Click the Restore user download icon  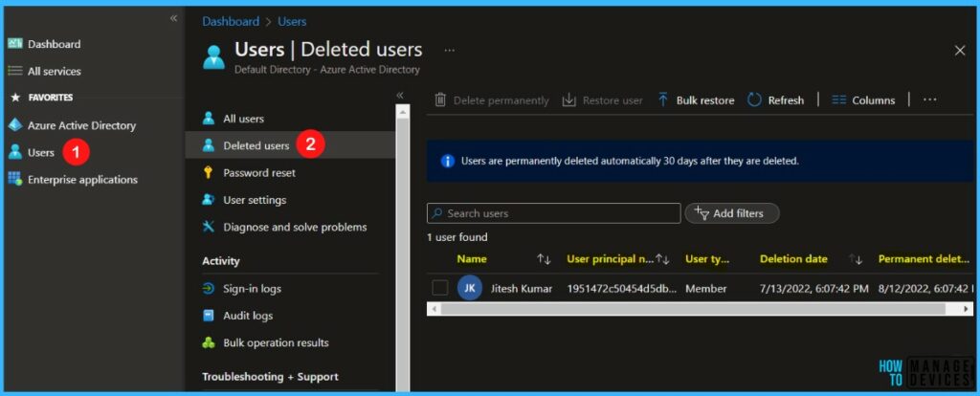click(568, 99)
